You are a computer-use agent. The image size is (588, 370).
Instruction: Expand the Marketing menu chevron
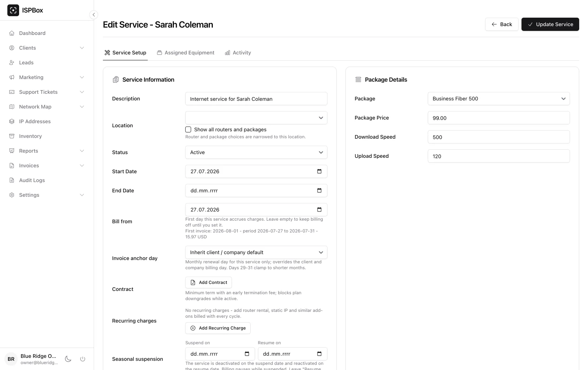click(82, 77)
